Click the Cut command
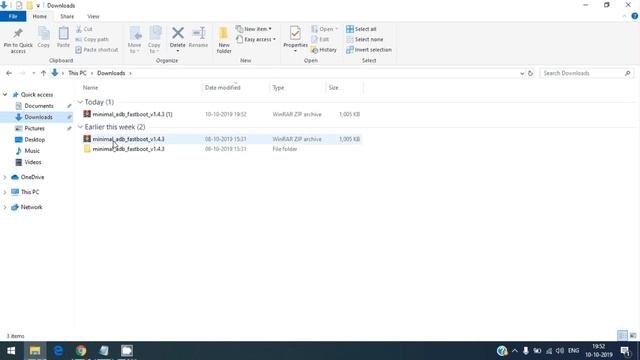Screen dimensions: 640x360 click(84, 29)
